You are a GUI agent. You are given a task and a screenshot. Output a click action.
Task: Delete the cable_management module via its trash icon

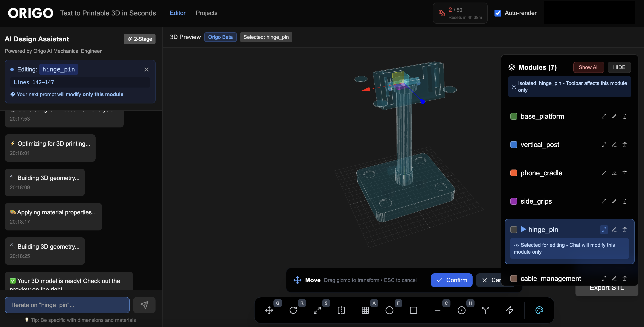click(625, 279)
